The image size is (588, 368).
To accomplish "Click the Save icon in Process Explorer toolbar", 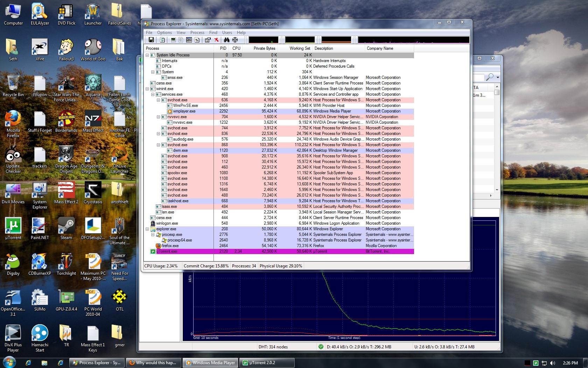I will [x=151, y=40].
